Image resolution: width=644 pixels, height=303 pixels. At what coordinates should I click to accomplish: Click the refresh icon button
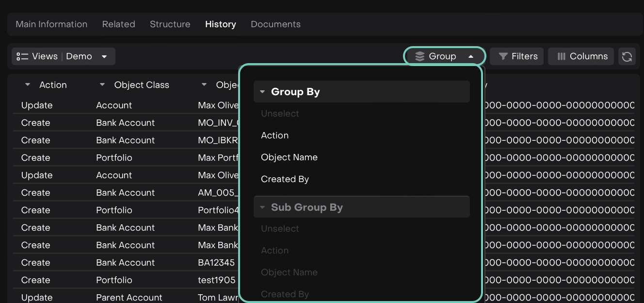(627, 56)
